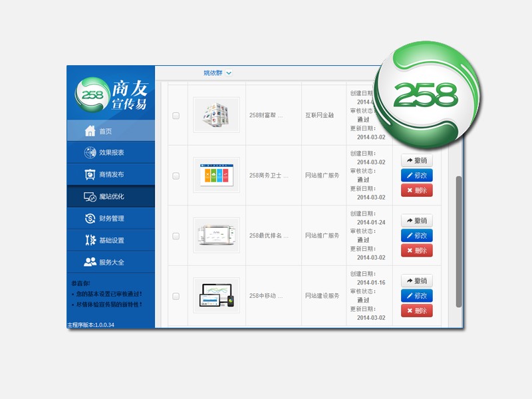Screen dimensions: 532x399
Task: Click the 效果报表 chart icon in sidebar
Action: 90,153
